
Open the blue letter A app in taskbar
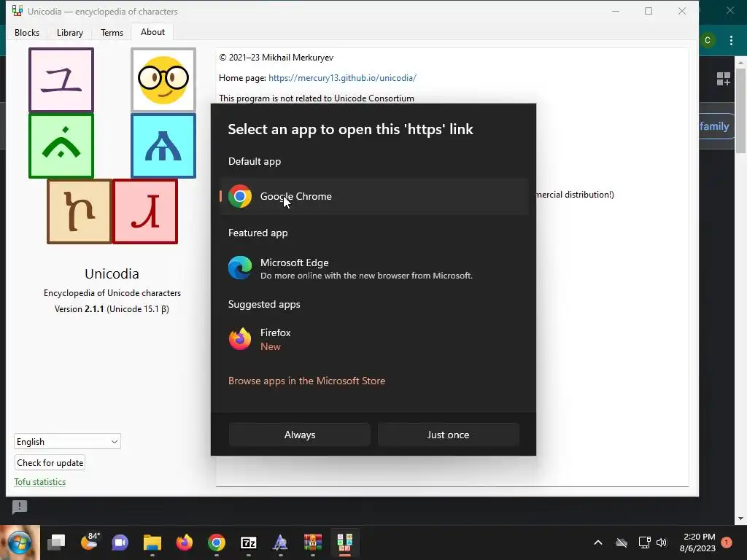pos(281,542)
